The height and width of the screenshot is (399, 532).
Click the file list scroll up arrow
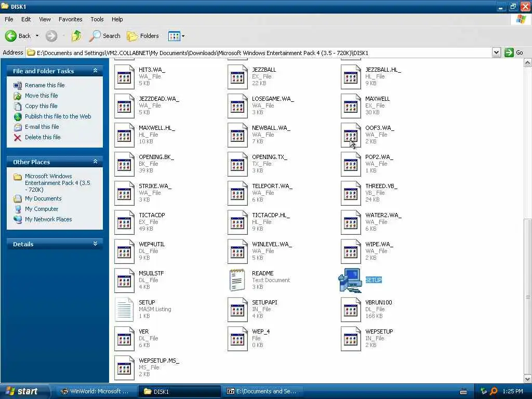[x=528, y=63]
